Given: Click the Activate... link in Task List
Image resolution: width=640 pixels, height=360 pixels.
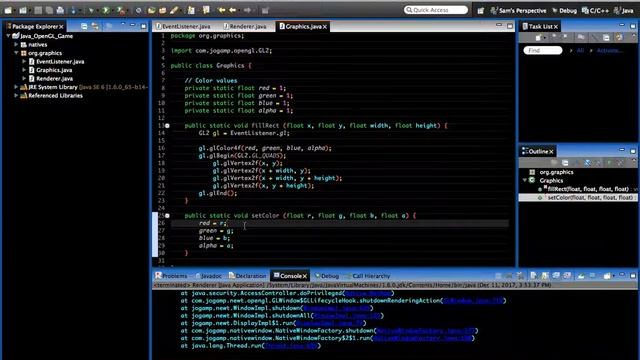Looking at the screenshot, I should 610,51.
